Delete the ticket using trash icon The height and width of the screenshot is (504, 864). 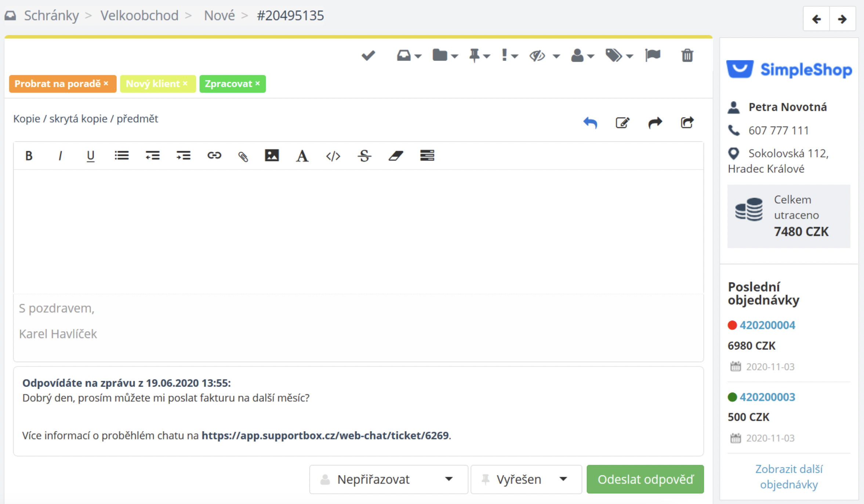point(687,56)
